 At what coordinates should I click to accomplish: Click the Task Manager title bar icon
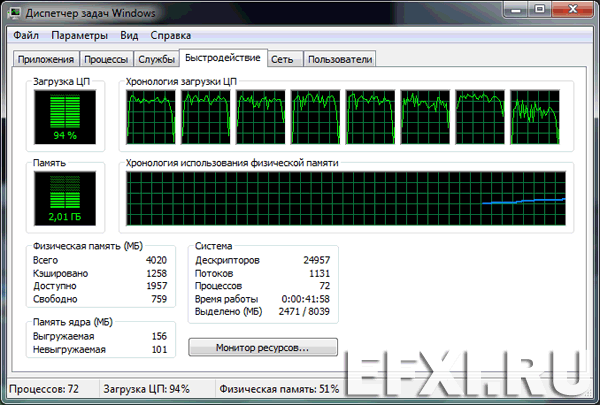coord(15,13)
